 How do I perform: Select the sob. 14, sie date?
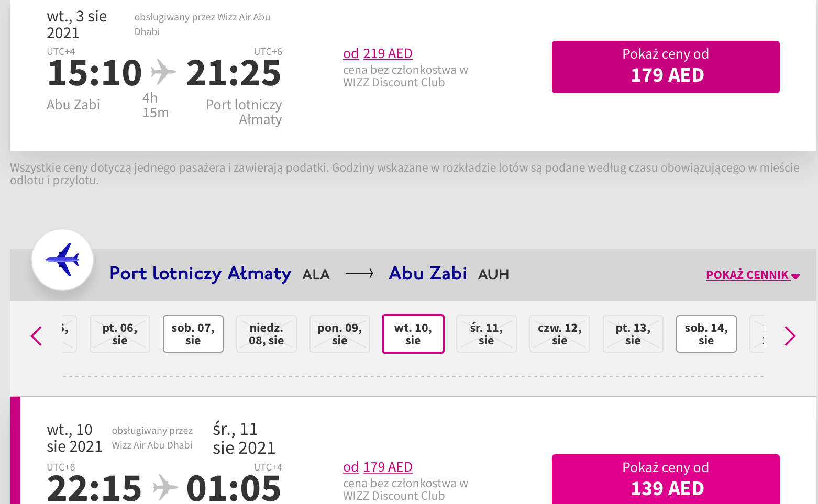(x=706, y=334)
